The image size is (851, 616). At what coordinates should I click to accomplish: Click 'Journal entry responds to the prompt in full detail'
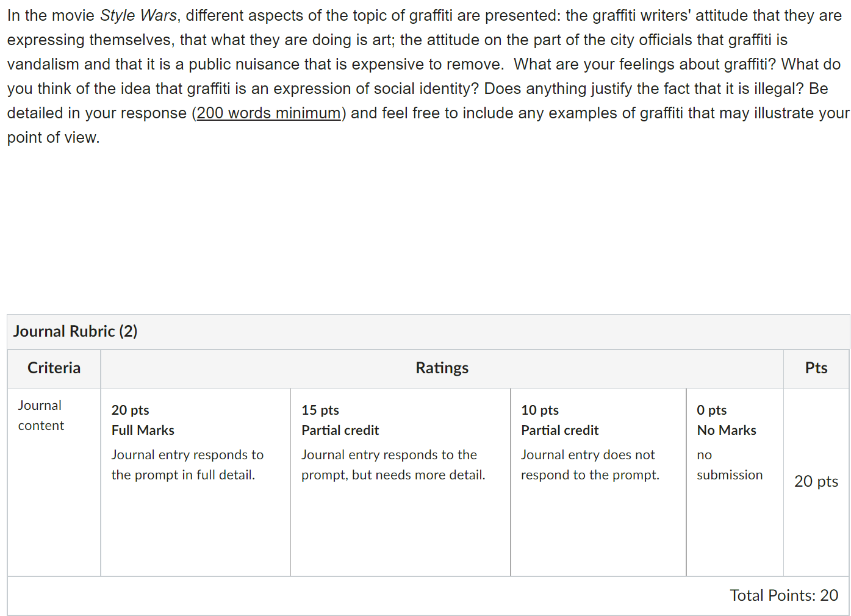click(x=187, y=465)
